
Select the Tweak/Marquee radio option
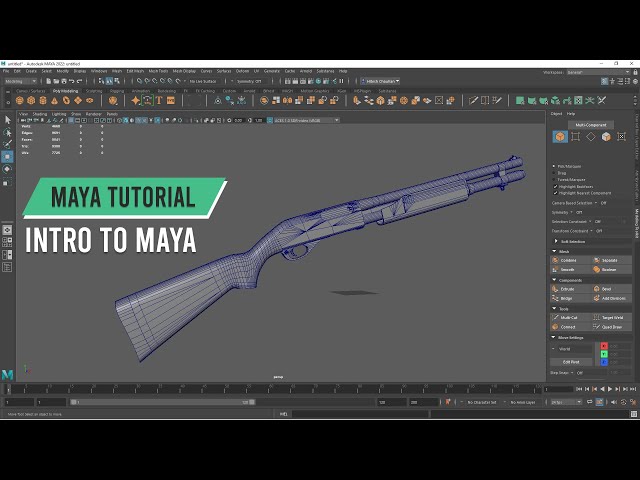coord(554,180)
